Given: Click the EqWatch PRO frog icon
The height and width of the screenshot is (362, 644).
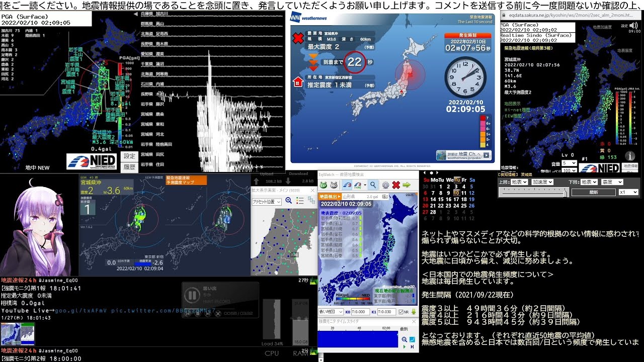Looking at the screenshot, I should pyautogui.click(x=334, y=185).
